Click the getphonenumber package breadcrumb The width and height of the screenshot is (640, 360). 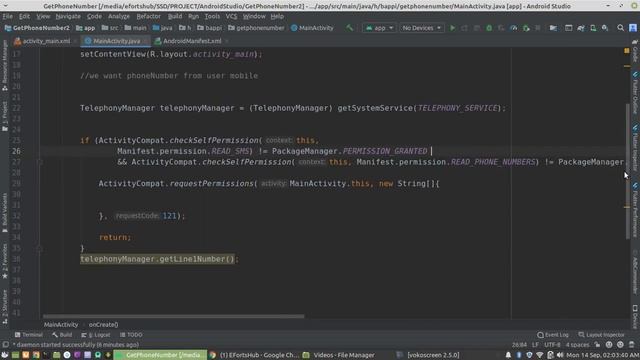pyautogui.click(x=256, y=28)
